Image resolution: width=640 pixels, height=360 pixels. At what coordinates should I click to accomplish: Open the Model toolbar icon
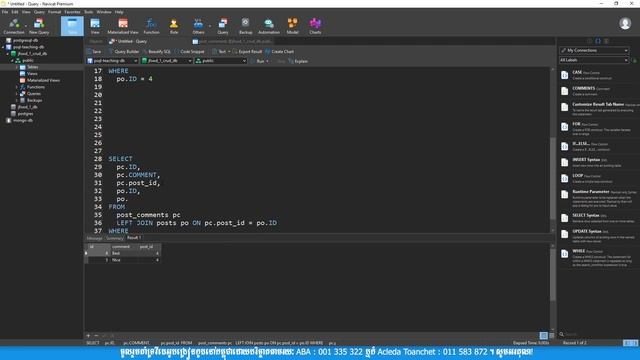292,26
